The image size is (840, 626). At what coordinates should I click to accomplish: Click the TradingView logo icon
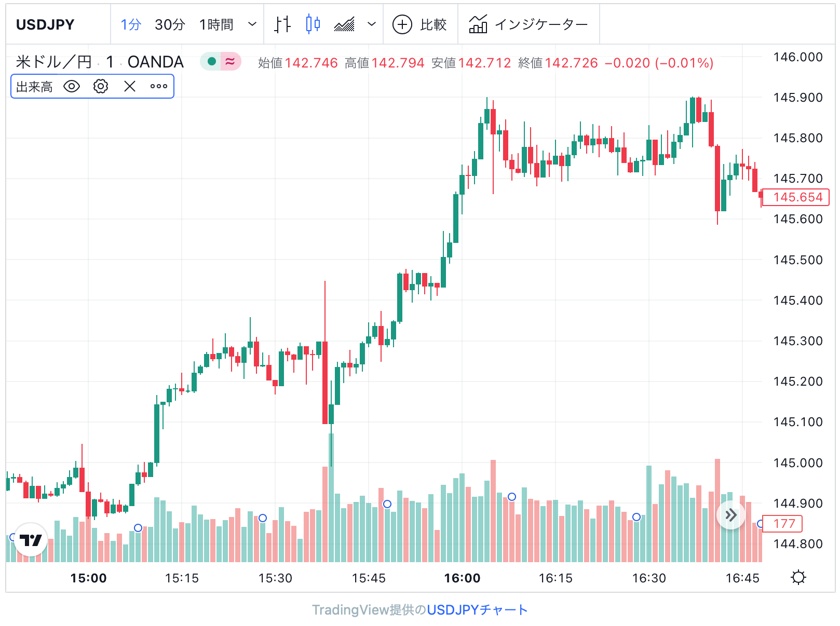coord(31,540)
